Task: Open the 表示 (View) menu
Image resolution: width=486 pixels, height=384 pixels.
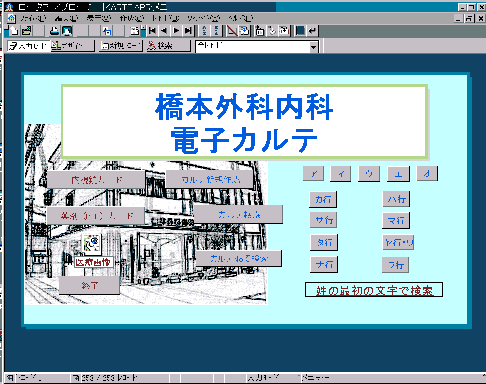Action: point(99,18)
